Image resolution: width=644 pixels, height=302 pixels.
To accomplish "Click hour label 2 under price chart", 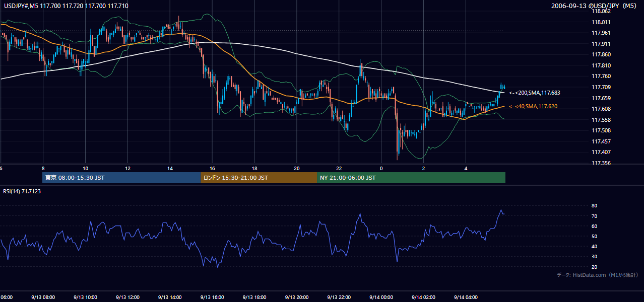I will click(424, 168).
